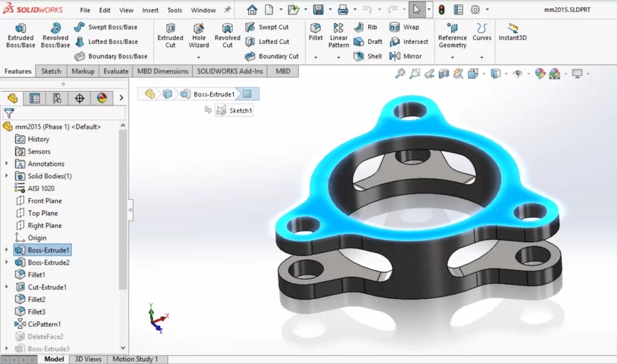Screen dimensions: 617x364
Task: Expand the Curves dropdown arrow
Action: (481, 57)
